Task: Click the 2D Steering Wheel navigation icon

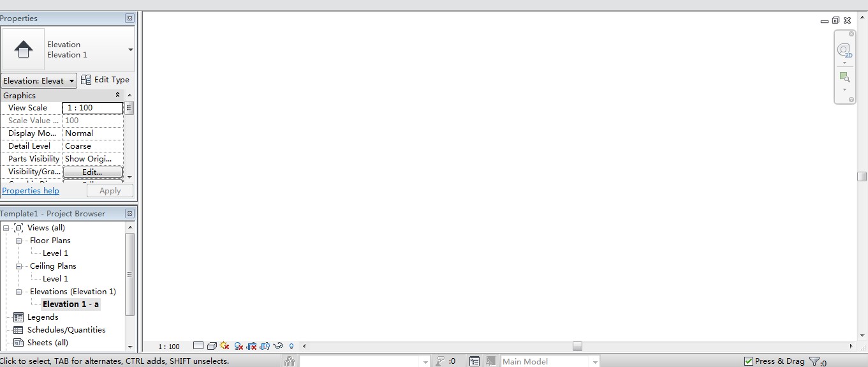Action: pyautogui.click(x=844, y=50)
